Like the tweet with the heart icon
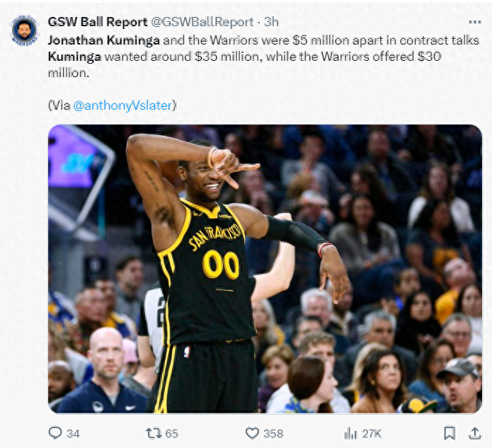The height and width of the screenshot is (448, 492). coord(252,433)
